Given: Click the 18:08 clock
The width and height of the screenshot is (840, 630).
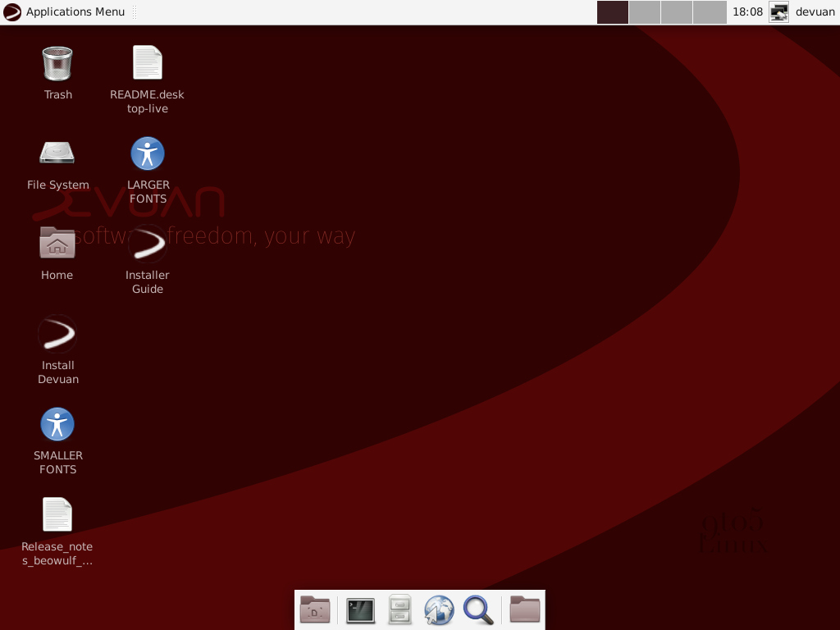Looking at the screenshot, I should pos(747,11).
